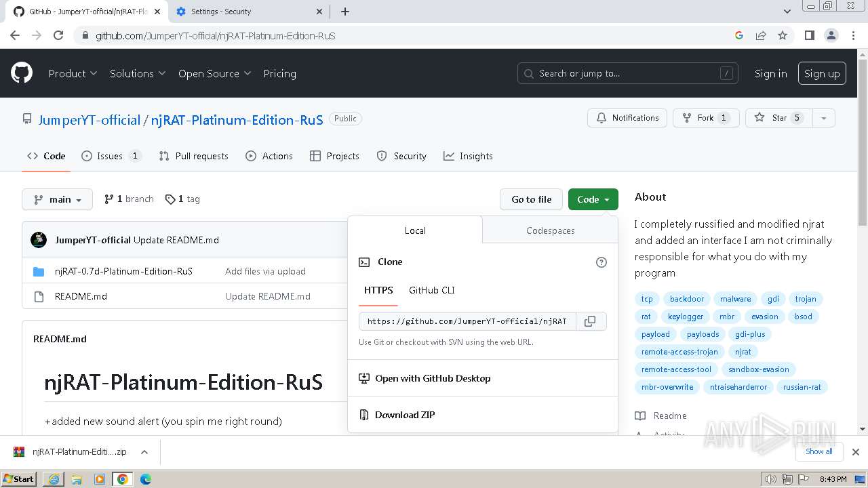The width and height of the screenshot is (868, 488).
Task: Close the downloads bar
Action: 856,452
